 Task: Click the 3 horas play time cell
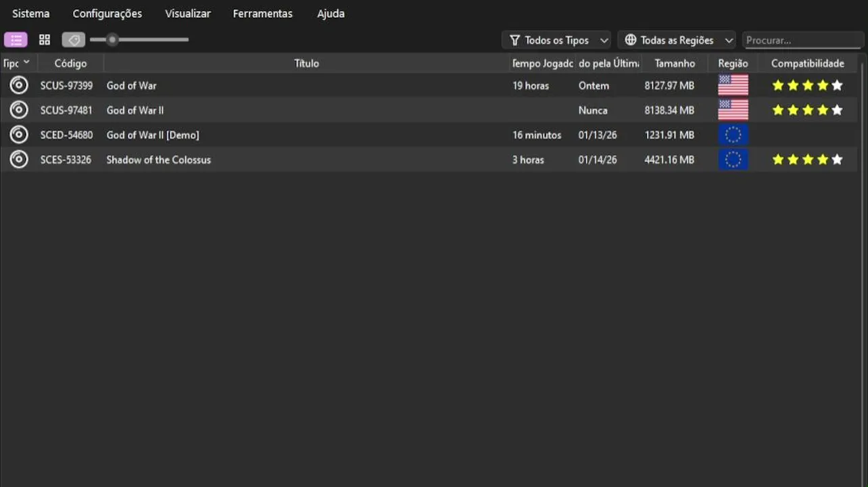(528, 160)
